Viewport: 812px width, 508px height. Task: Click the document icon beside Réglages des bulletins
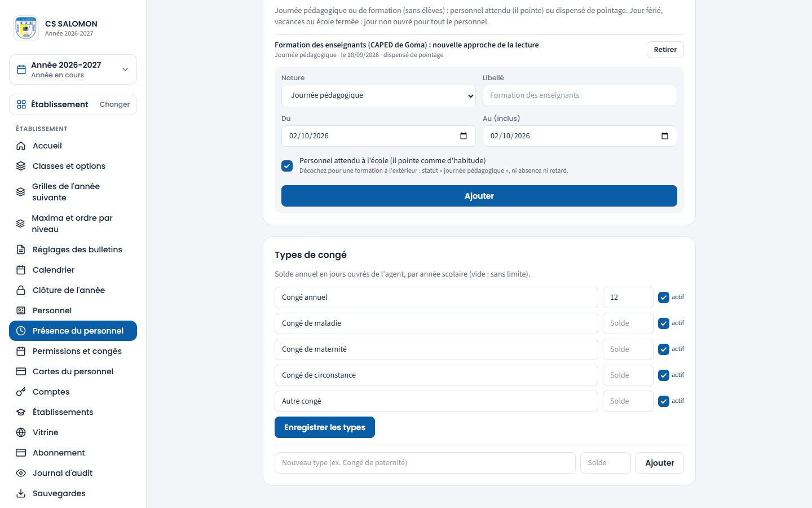[x=21, y=249]
